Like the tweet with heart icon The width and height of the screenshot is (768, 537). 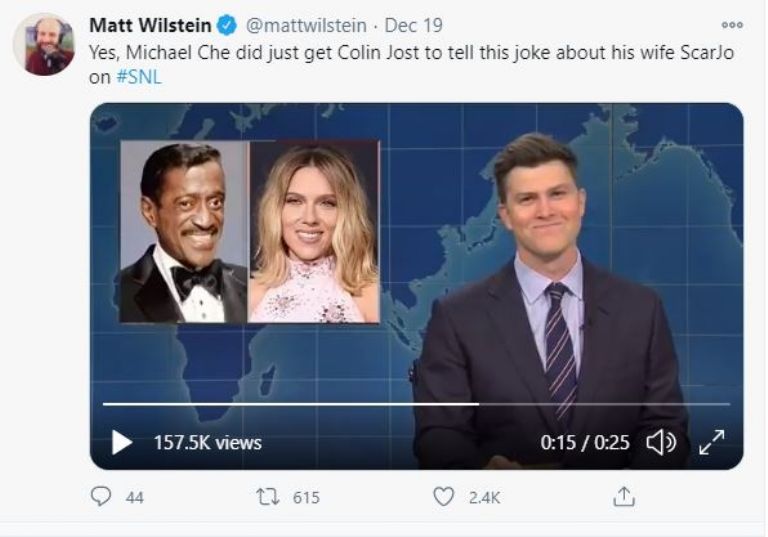click(444, 497)
